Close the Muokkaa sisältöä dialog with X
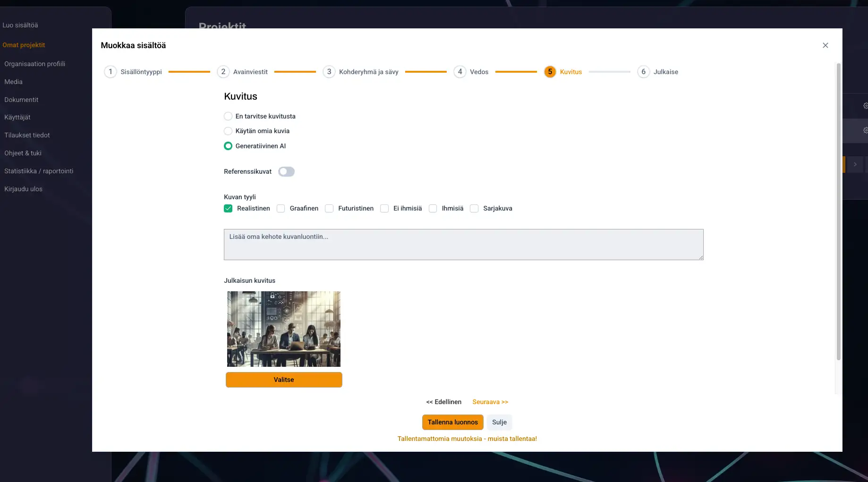The image size is (868, 482). pos(825,45)
